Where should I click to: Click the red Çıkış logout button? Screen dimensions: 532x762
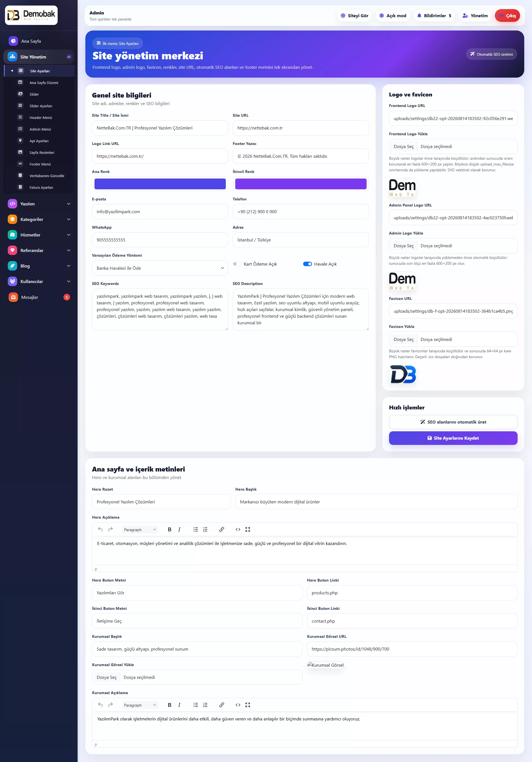click(x=507, y=16)
